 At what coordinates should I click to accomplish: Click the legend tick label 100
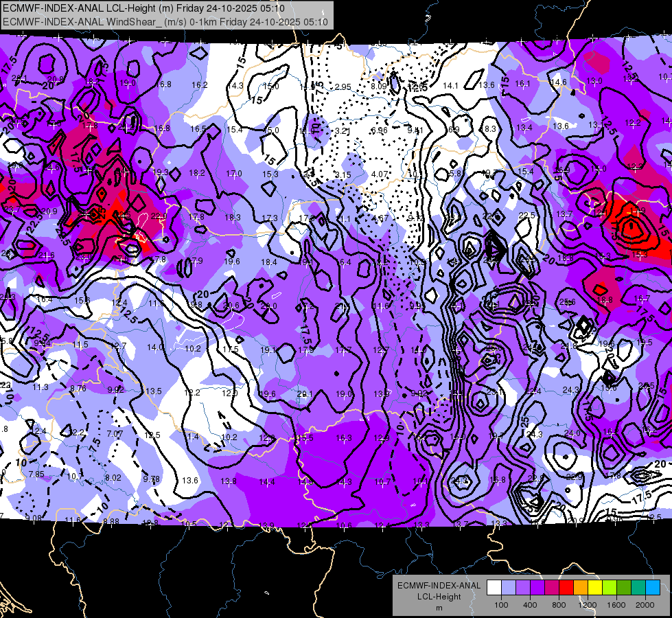(501, 605)
